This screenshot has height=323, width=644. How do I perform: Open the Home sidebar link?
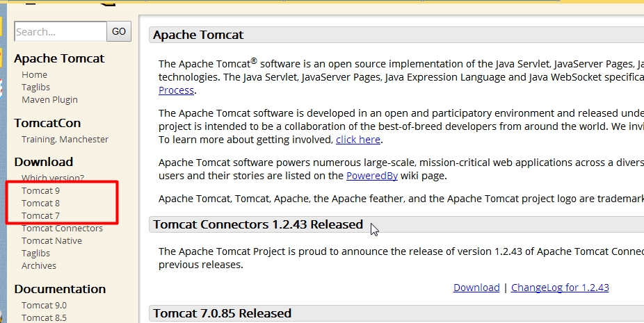click(x=34, y=75)
